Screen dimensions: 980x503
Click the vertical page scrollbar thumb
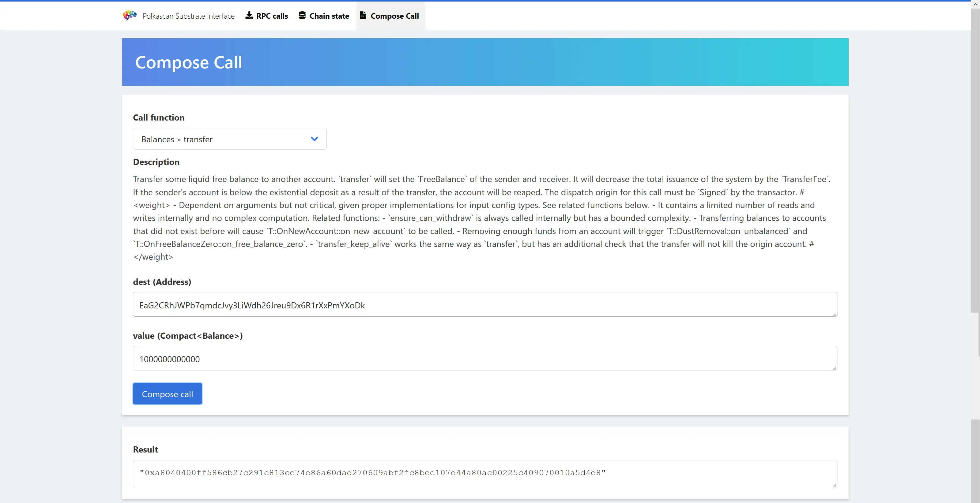tap(975, 160)
